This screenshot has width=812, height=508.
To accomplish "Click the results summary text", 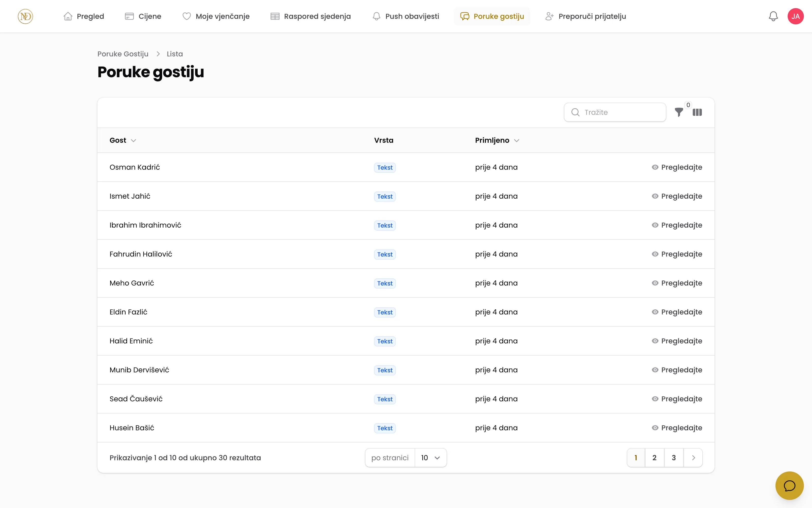I will pyautogui.click(x=185, y=458).
